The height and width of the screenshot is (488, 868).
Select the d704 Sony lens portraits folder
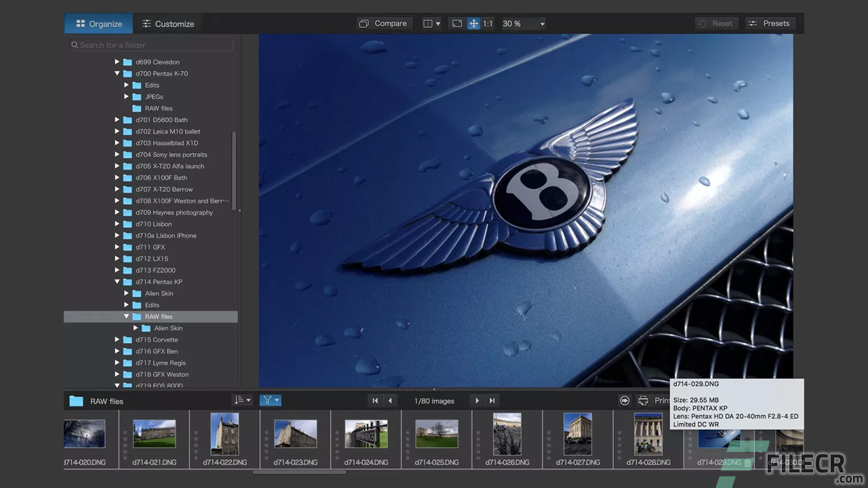click(171, 155)
